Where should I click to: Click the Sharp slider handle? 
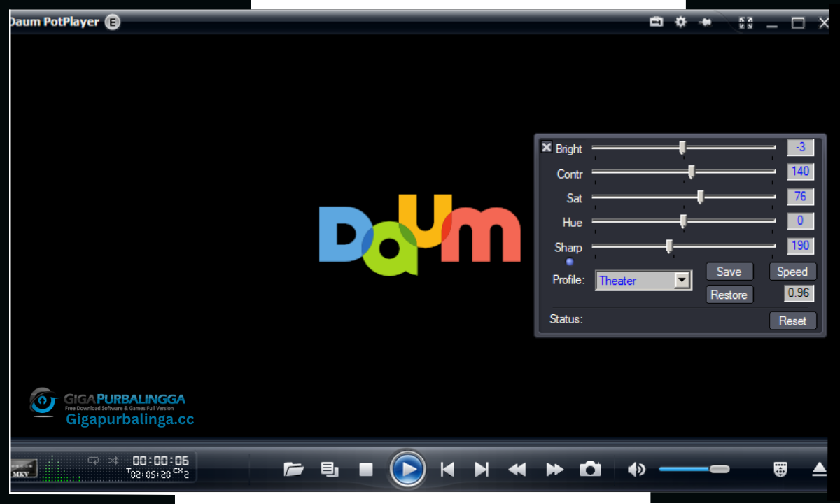669,246
